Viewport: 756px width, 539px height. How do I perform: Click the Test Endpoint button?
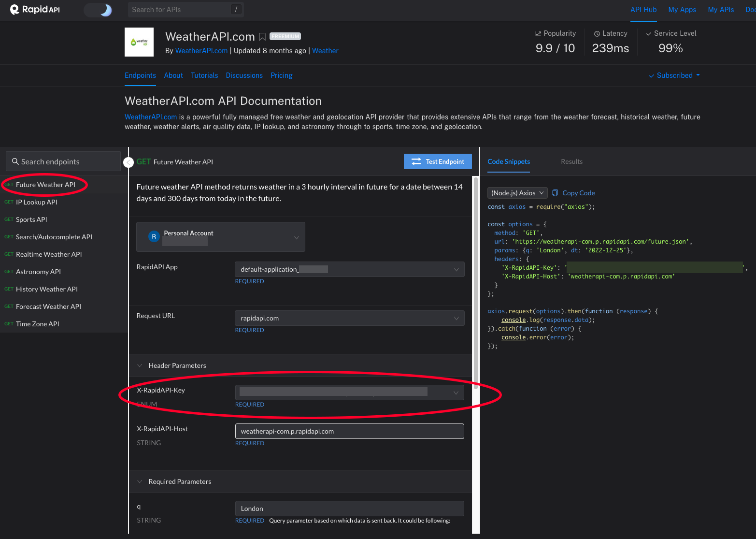438,161
